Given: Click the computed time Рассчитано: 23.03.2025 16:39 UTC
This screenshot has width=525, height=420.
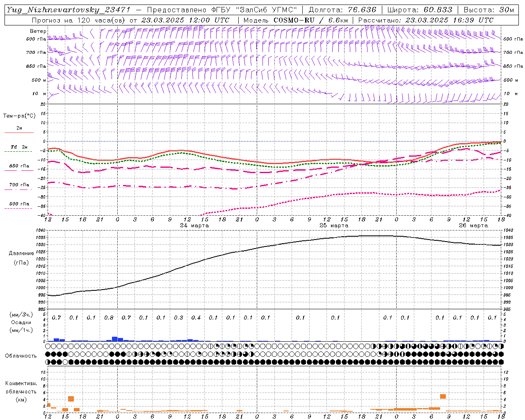Looking at the screenshot, I should pos(426,20).
